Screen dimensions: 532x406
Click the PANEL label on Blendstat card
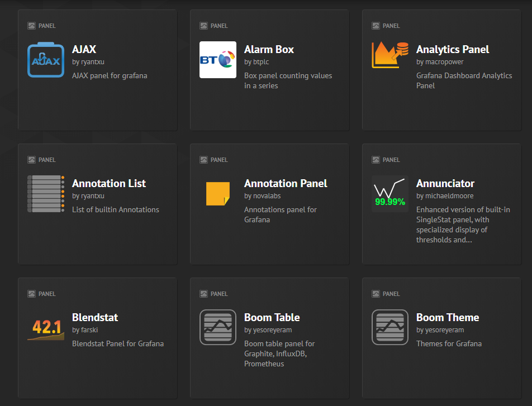tap(47, 294)
